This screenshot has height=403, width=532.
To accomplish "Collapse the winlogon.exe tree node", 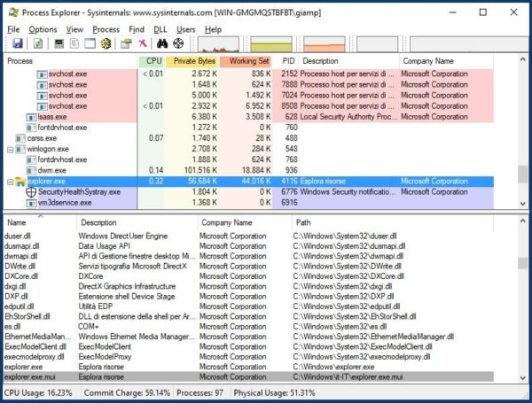I will pos(10,149).
